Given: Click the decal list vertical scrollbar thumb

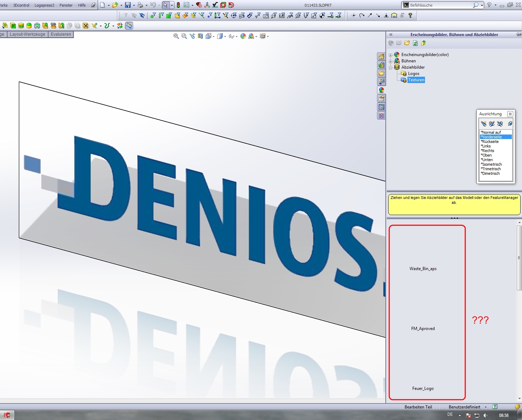Looking at the screenshot, I should 519,258.
